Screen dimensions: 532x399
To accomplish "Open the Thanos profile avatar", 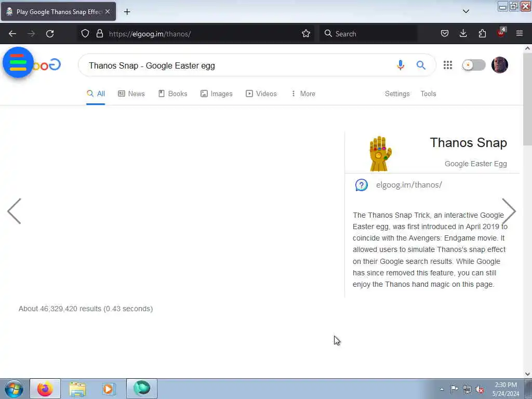I will tap(499, 65).
